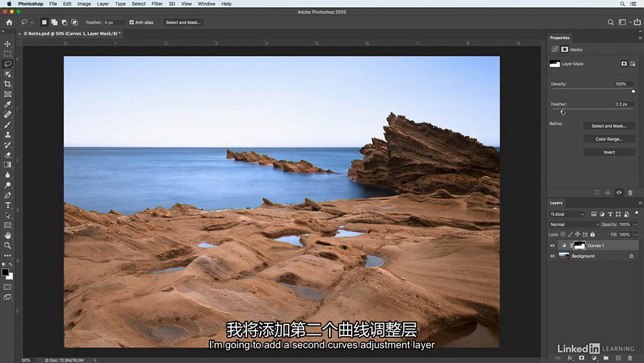Open the Normal blend mode dropdown

[574, 224]
